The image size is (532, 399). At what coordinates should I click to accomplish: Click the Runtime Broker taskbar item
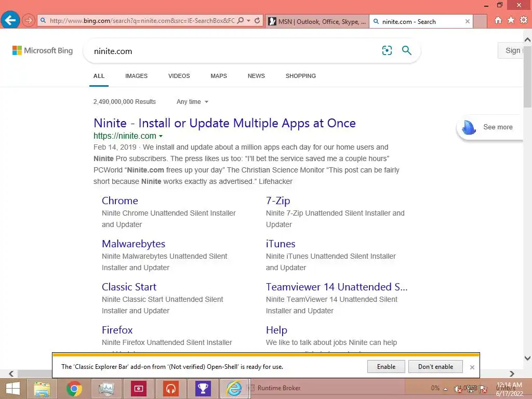[x=278, y=388]
